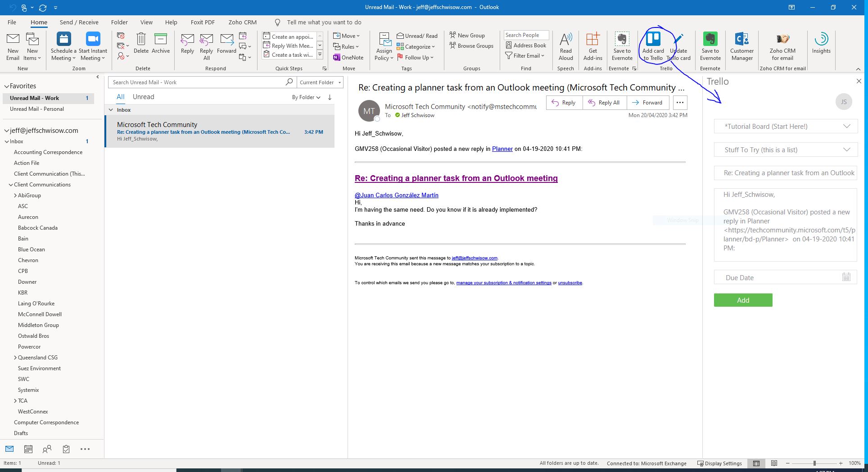Expand the AbiGroup folder tree

15,195
